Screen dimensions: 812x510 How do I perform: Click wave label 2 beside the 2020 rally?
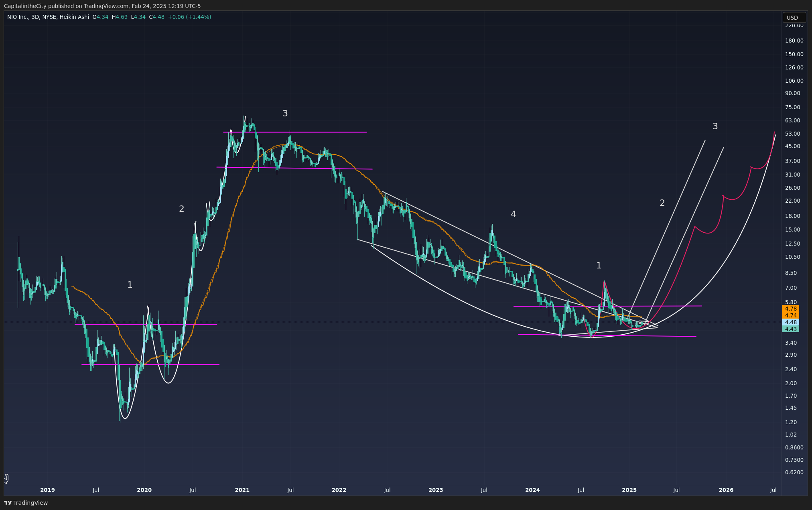(x=181, y=209)
